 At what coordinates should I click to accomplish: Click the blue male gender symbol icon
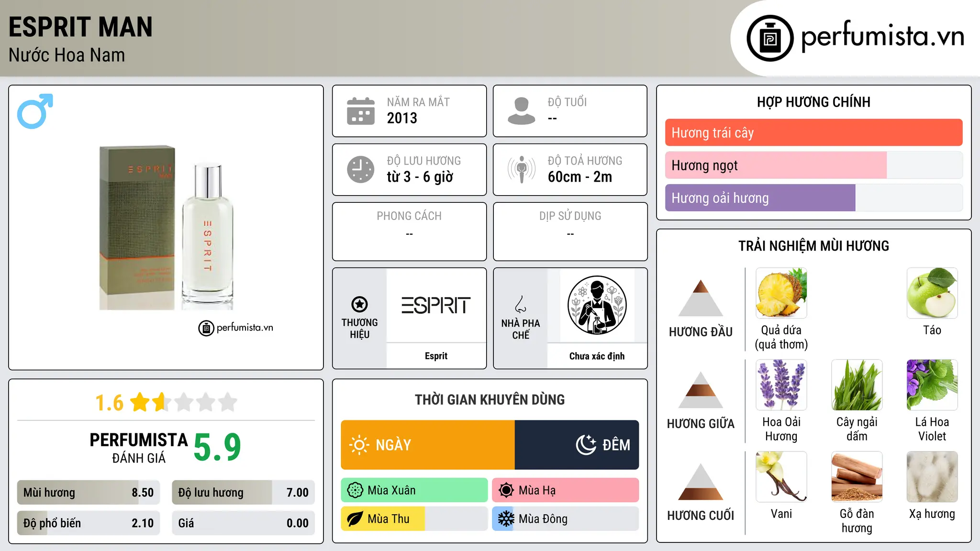(x=35, y=111)
